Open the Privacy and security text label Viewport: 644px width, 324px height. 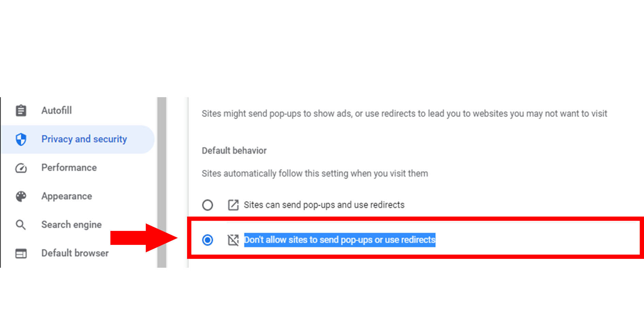(84, 139)
